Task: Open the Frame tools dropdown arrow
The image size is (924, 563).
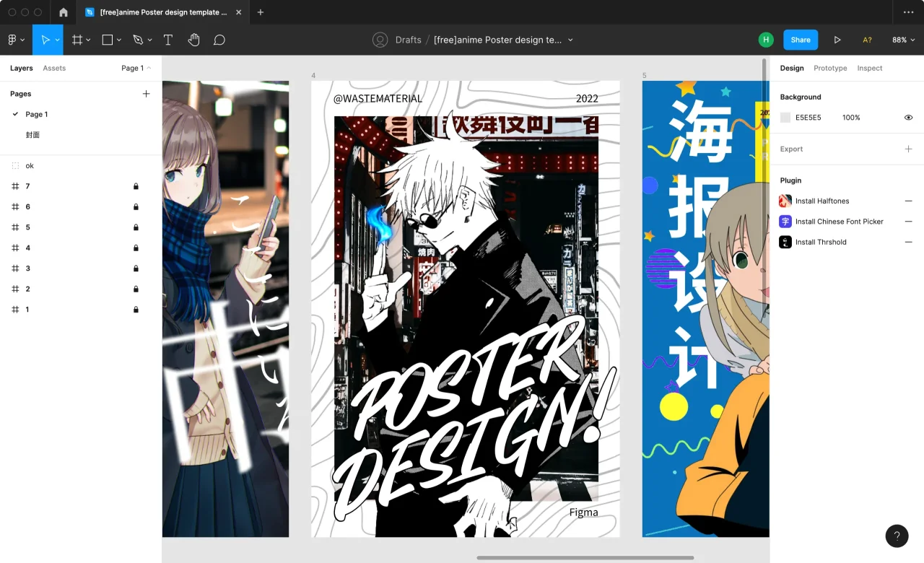Action: coord(88,40)
